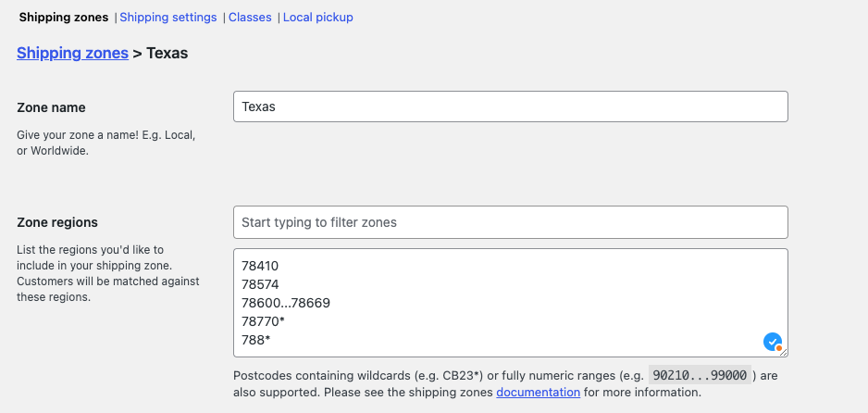Click the 788* wildcard postcode line
Screen dimensions: 868x413
255,340
